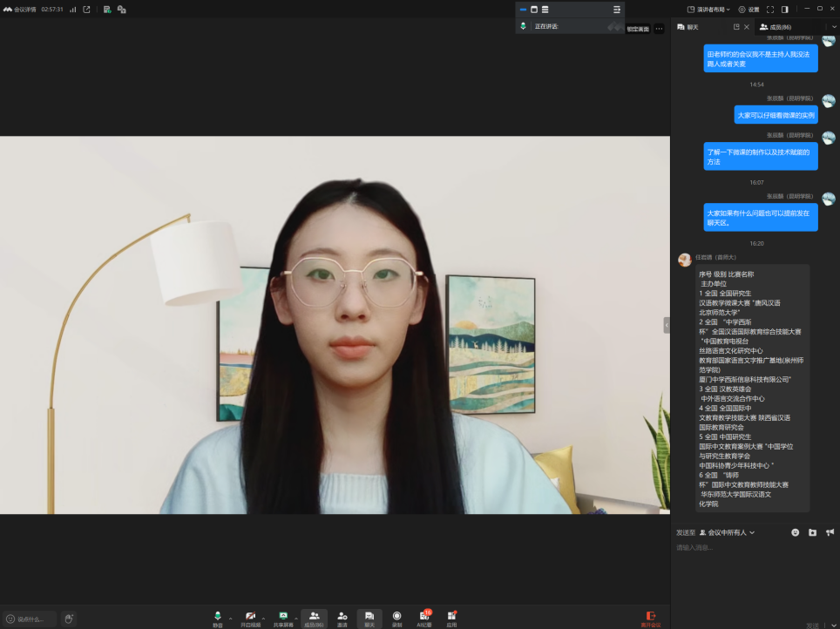The width and height of the screenshot is (840, 629).
Task: Open the invite (邀请) participants icon
Action: [x=342, y=616]
